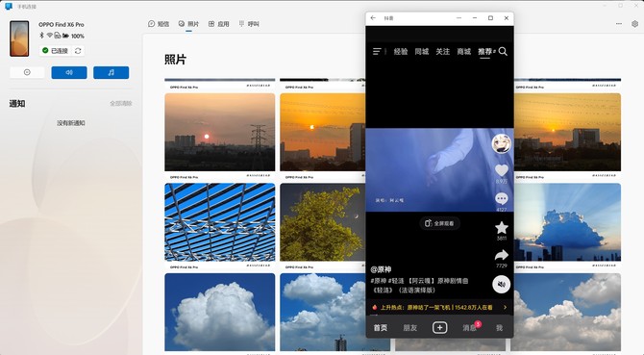The image size is (644, 355).
Task: Open the three-dot more options menu
Action: coord(619,24)
